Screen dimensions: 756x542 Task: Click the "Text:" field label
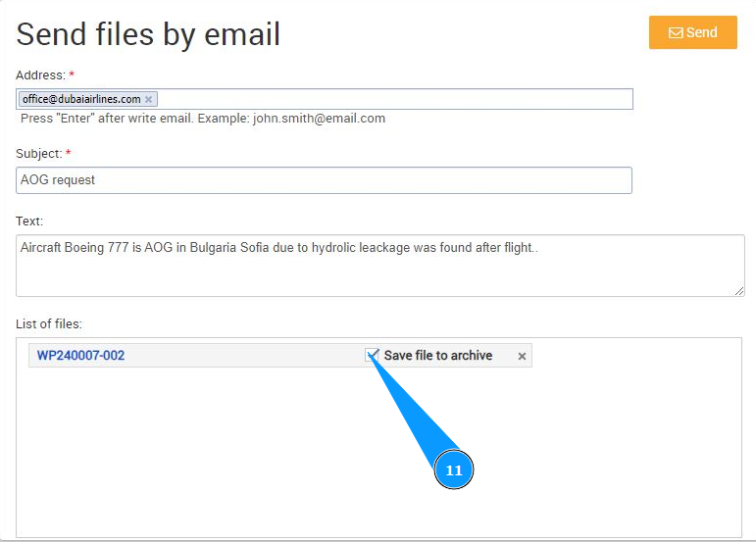point(29,222)
